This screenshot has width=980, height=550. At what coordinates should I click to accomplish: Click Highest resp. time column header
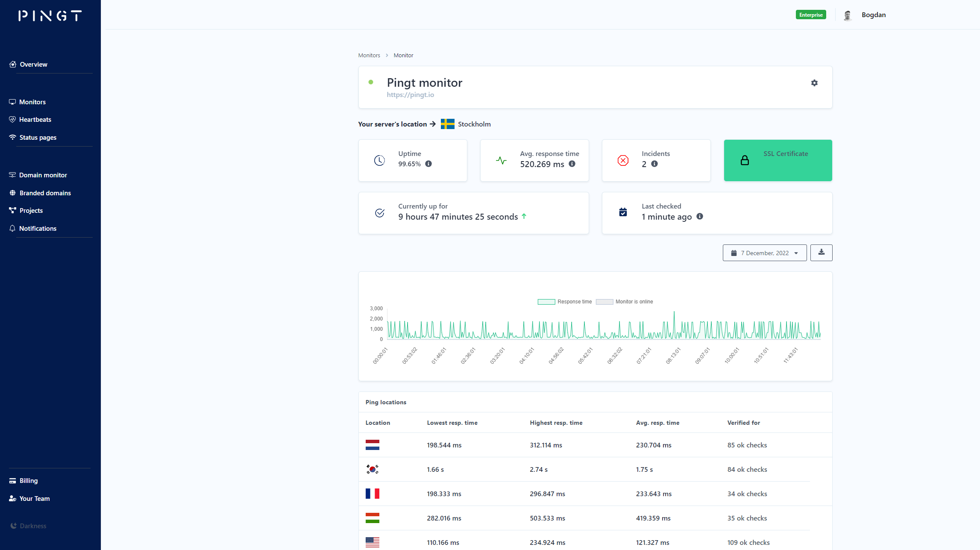[x=556, y=423]
